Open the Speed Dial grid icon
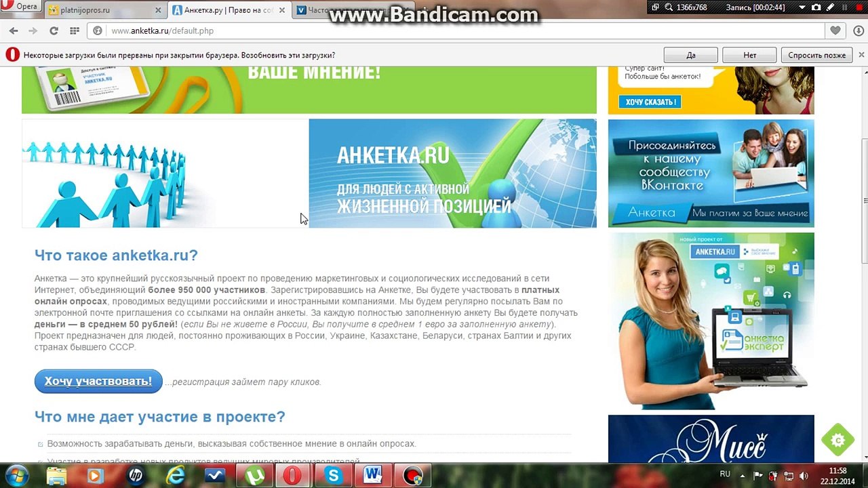 [75, 30]
